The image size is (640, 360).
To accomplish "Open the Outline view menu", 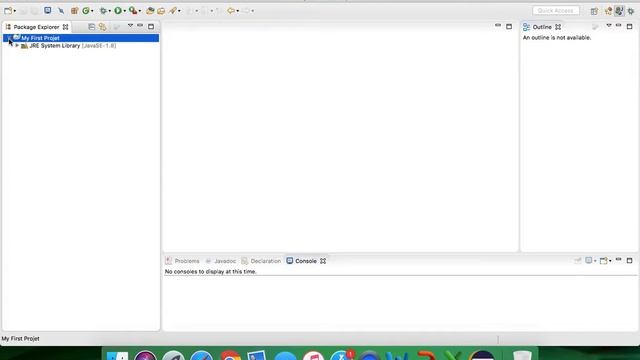I will (609, 26).
